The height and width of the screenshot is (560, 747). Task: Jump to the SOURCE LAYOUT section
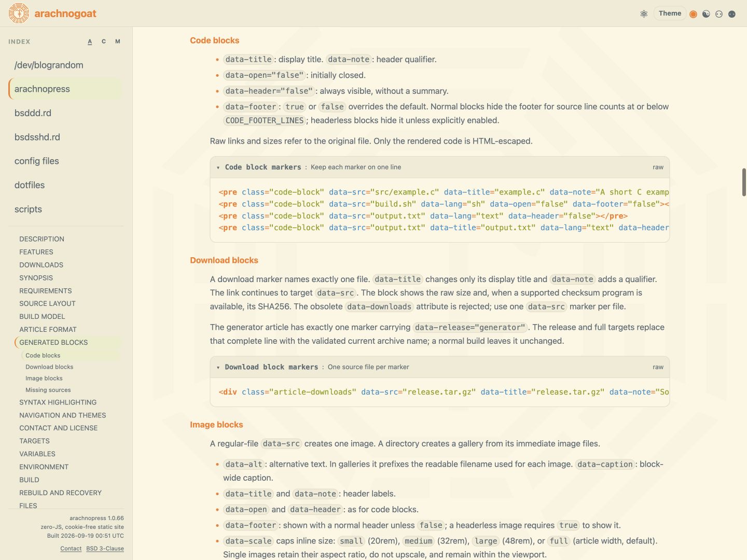(47, 303)
